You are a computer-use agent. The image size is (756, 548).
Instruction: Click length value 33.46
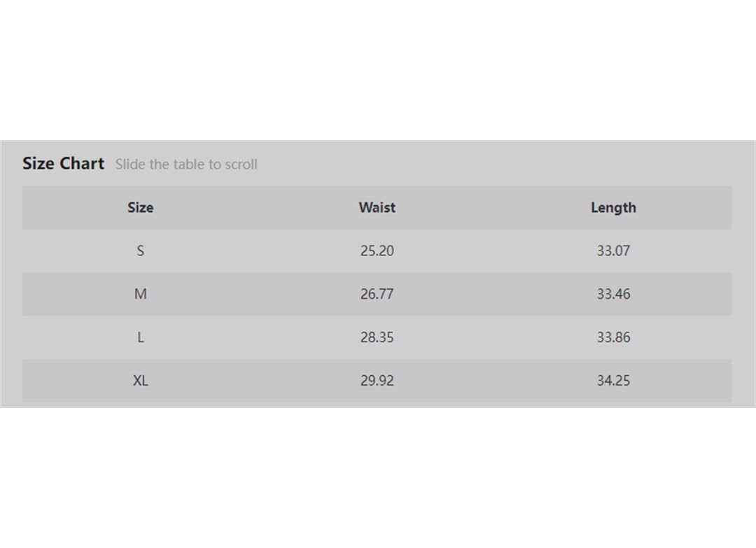click(x=613, y=294)
